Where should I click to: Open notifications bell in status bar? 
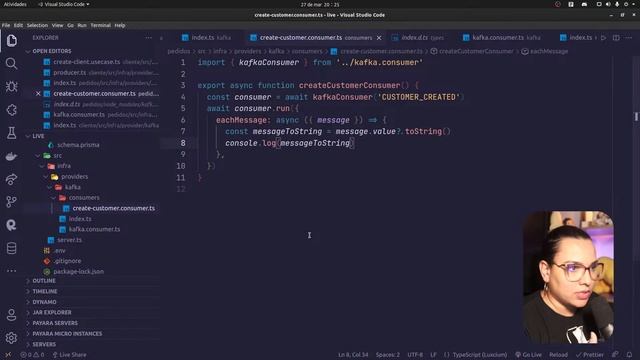[629, 355]
